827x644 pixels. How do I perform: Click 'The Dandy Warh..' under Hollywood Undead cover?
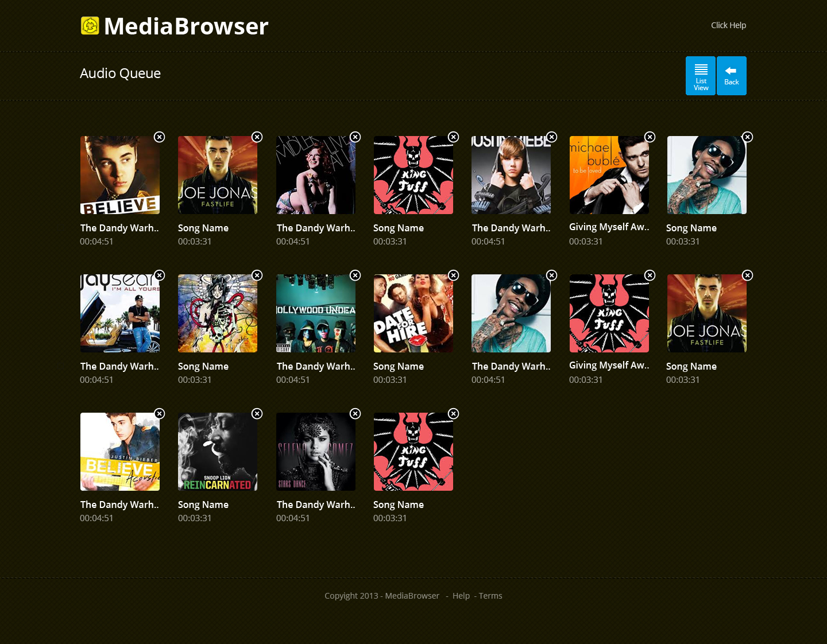316,366
